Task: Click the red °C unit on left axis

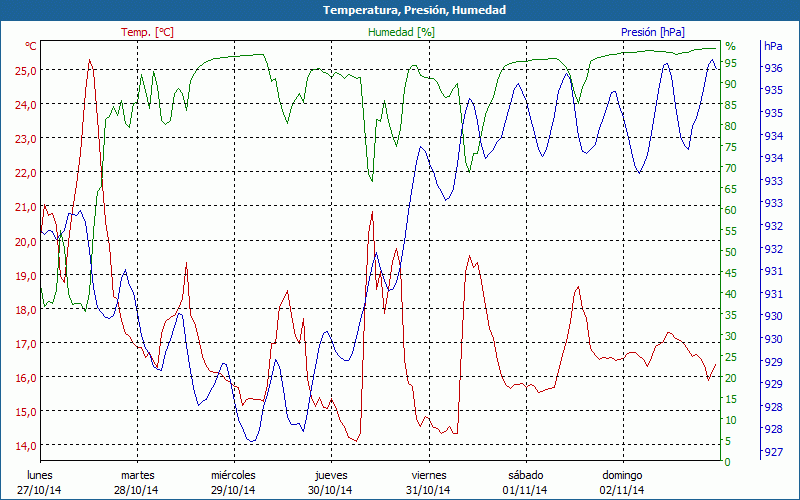Action: [30, 46]
